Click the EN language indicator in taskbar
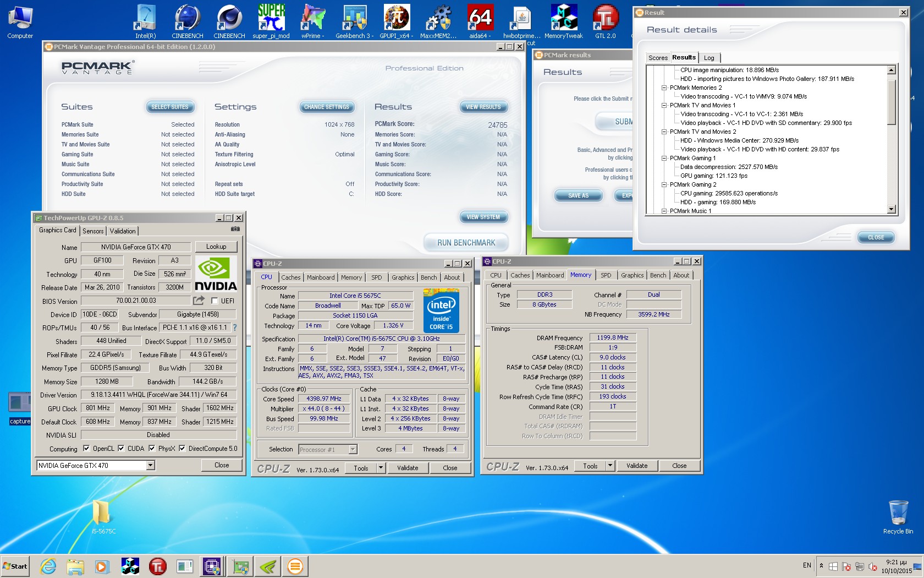924x578 pixels. (x=807, y=565)
